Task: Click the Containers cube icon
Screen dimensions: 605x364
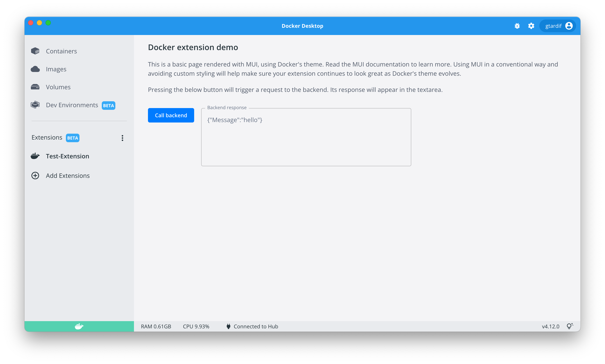Action: [35, 51]
